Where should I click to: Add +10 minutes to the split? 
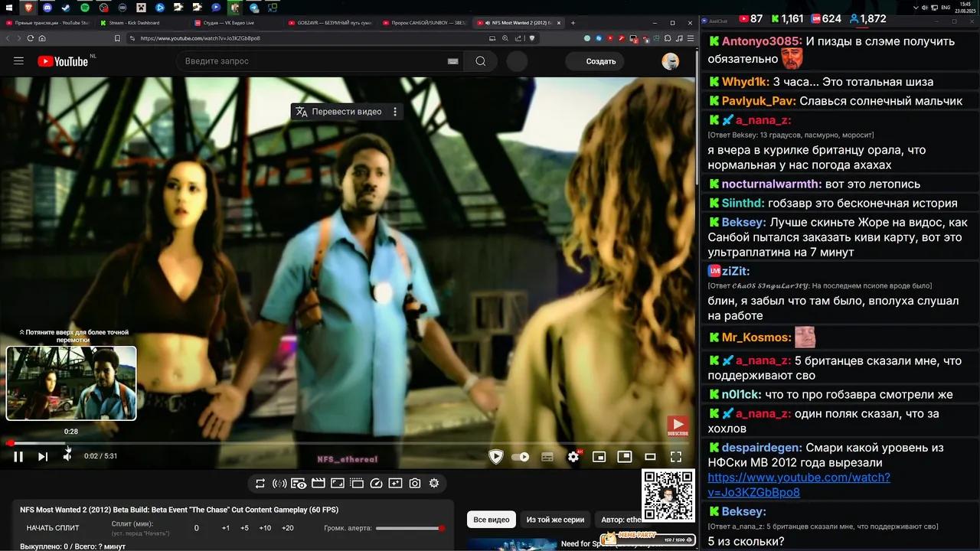coord(265,528)
